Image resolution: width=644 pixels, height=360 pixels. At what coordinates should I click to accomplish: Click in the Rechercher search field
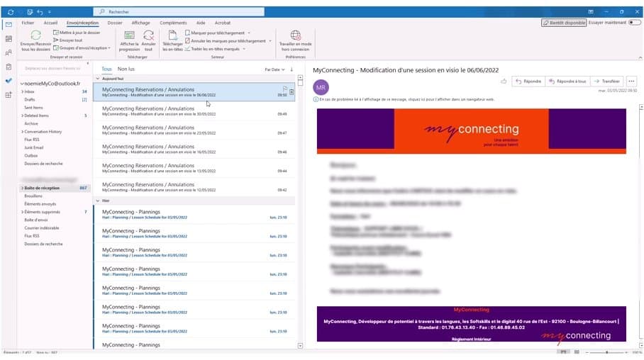pyautogui.click(x=179, y=12)
